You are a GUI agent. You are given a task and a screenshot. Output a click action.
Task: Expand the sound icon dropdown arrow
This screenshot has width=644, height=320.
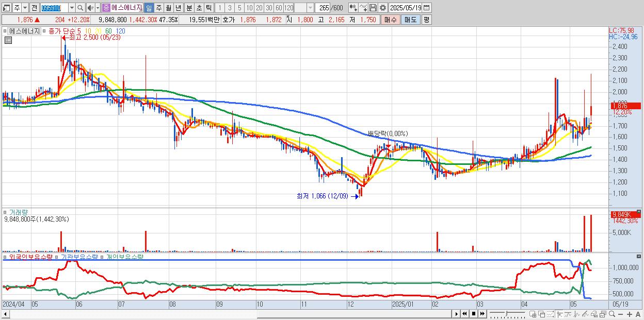[98, 8]
